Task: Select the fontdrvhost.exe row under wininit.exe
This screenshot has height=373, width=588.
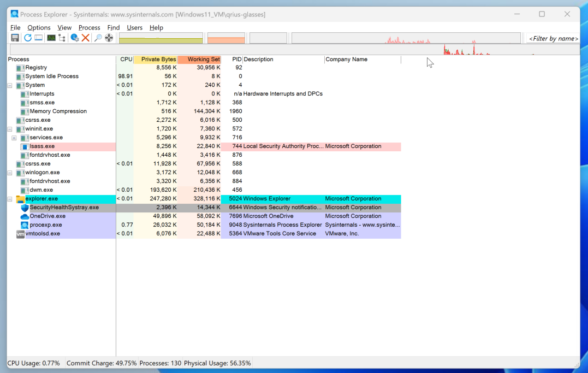Action: pos(204,155)
